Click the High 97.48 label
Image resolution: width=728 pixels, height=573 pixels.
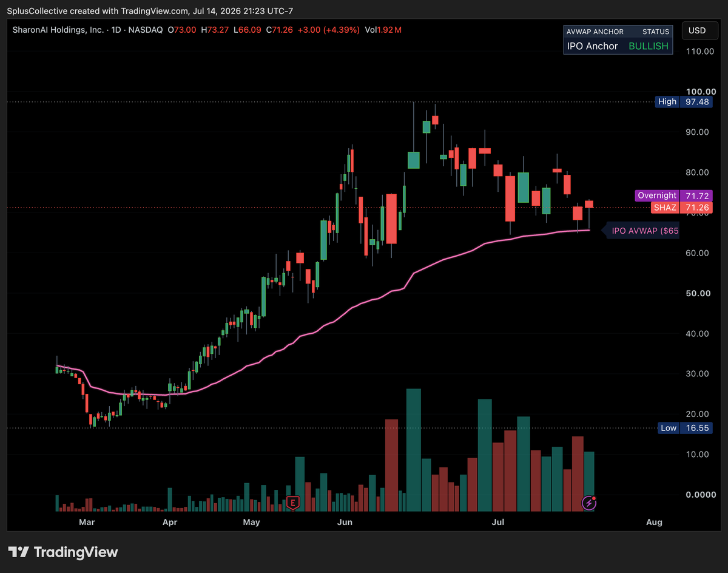click(x=684, y=102)
